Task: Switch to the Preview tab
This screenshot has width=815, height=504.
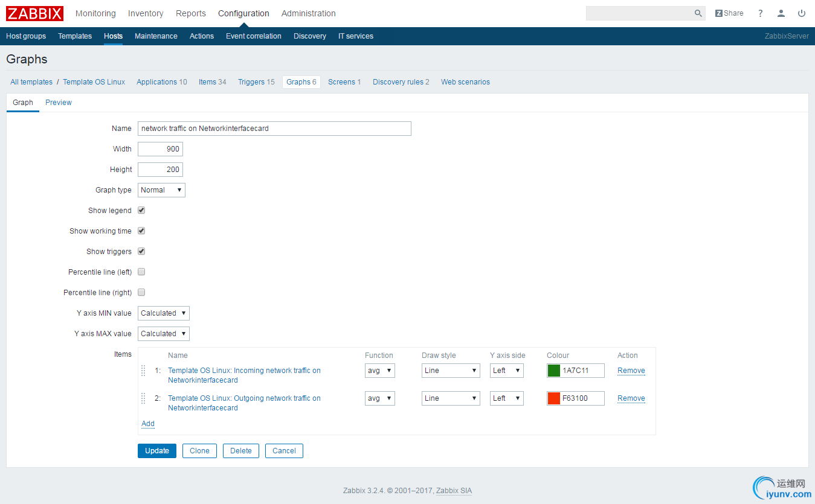Action: [x=59, y=103]
